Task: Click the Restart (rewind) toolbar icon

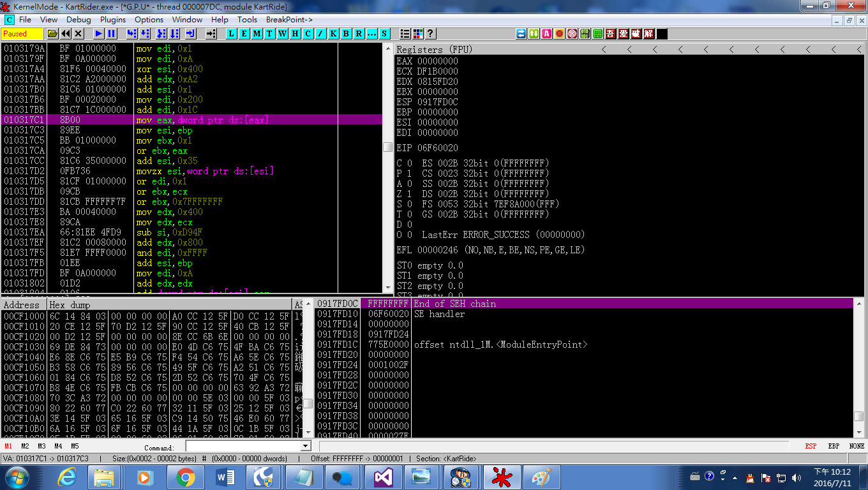Action: pos(66,34)
